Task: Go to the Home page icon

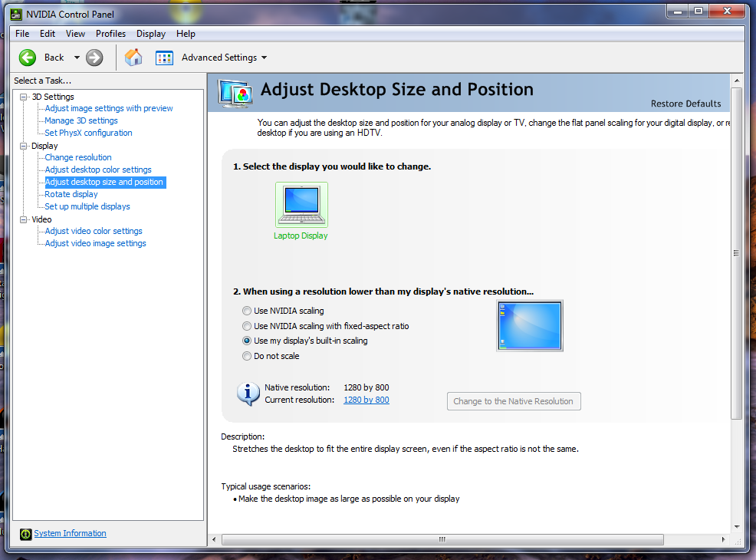Action: click(133, 58)
